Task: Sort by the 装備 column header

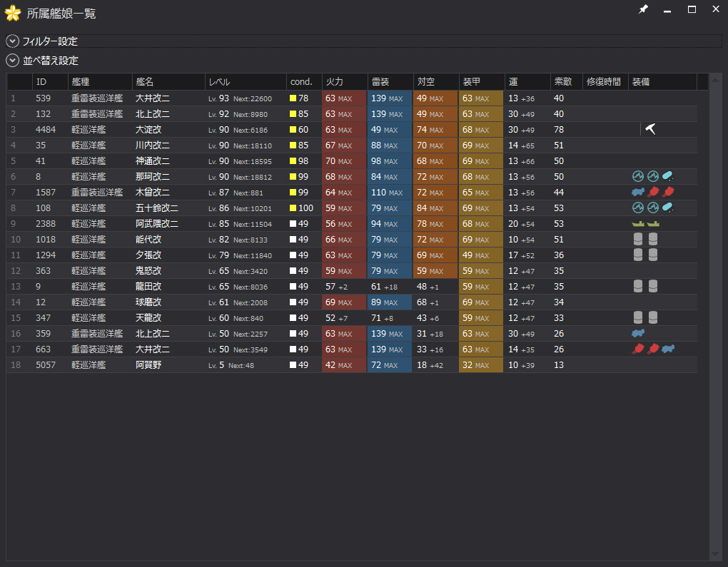Action: click(x=662, y=82)
